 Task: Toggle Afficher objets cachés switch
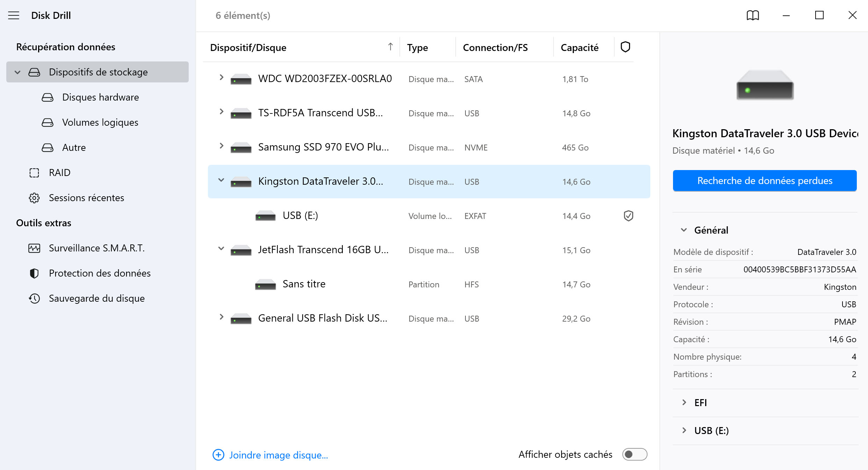click(x=635, y=454)
